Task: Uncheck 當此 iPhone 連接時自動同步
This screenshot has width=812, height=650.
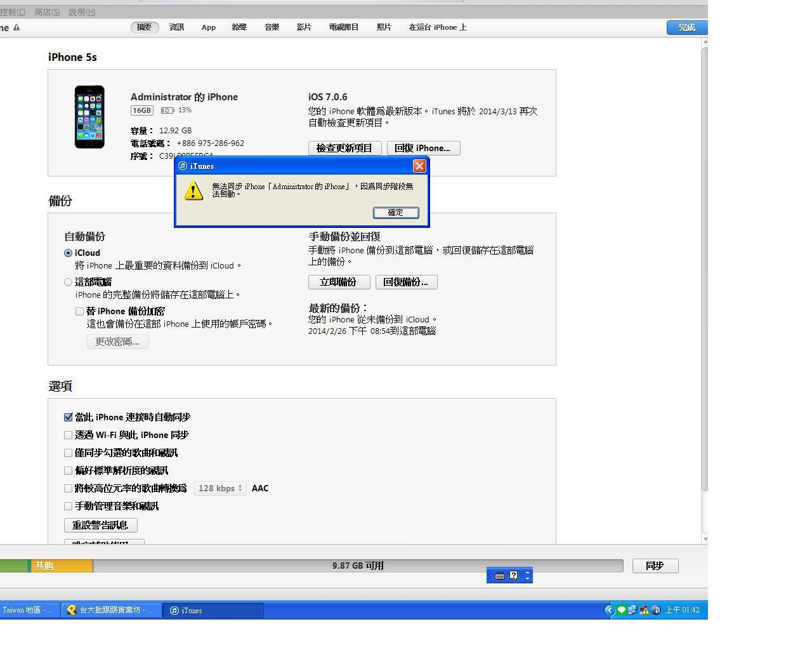Action: pos(68,417)
